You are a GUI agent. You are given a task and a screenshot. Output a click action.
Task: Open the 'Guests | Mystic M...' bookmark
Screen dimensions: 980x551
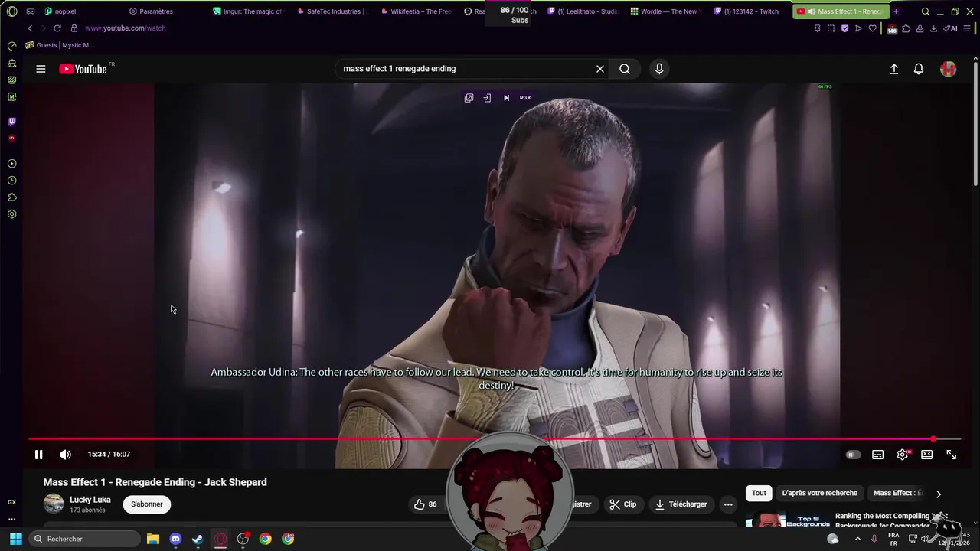(x=59, y=45)
